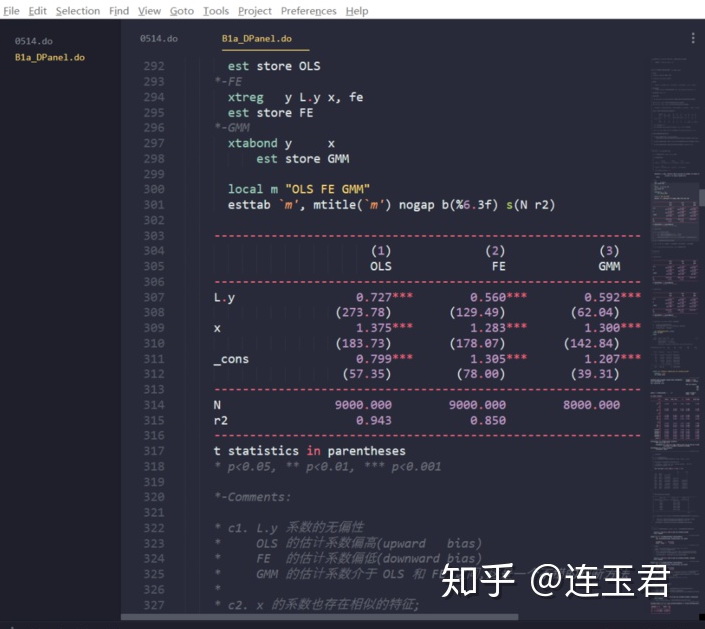Click the coefficient value 0.727***
This screenshot has width=705, height=629.
(384, 297)
